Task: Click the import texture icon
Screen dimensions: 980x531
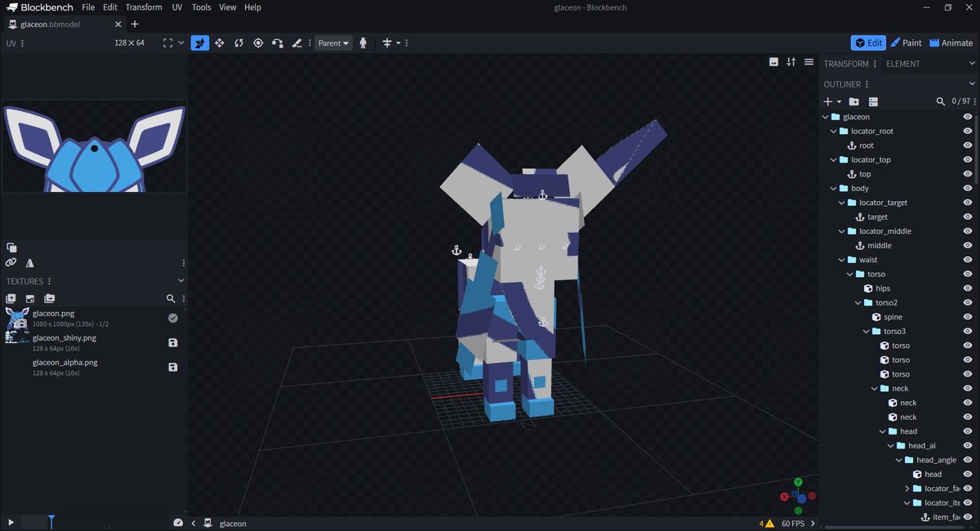Action: click(30, 299)
